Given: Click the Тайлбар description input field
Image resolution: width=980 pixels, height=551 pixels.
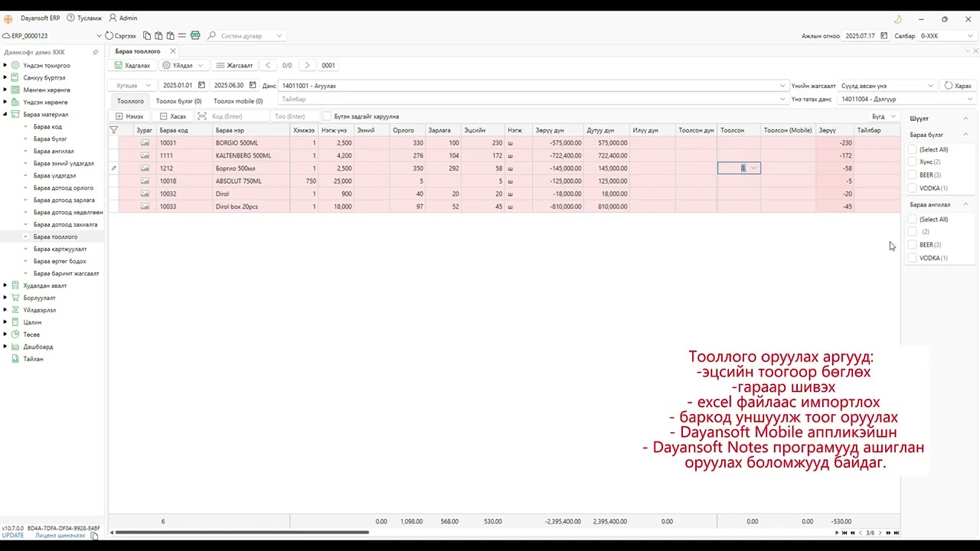Looking at the screenshot, I should coord(533,99).
